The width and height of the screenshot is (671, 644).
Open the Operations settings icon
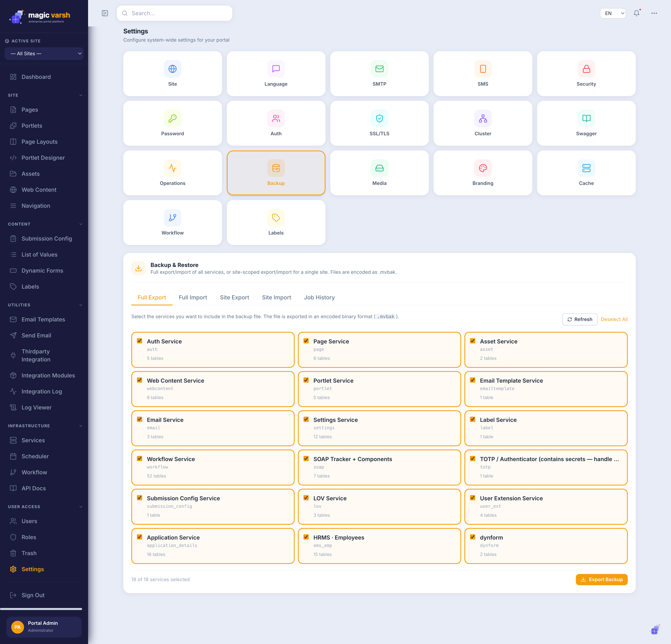tap(173, 168)
